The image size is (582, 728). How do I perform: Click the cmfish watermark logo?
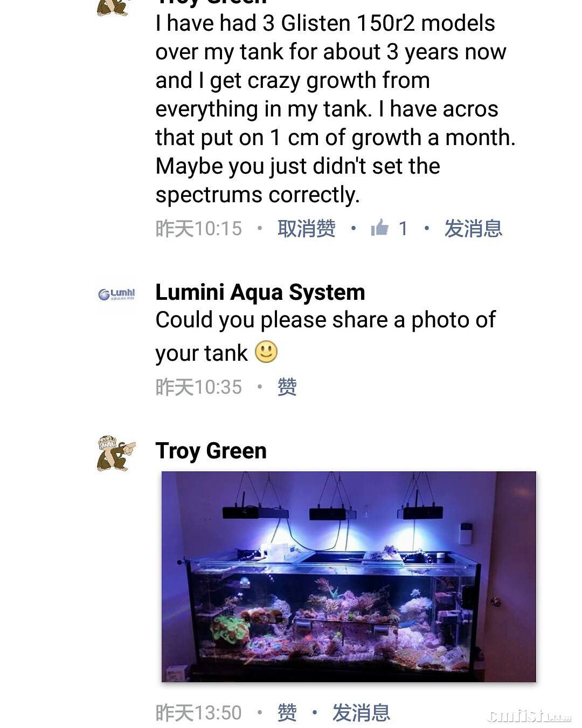(528, 715)
